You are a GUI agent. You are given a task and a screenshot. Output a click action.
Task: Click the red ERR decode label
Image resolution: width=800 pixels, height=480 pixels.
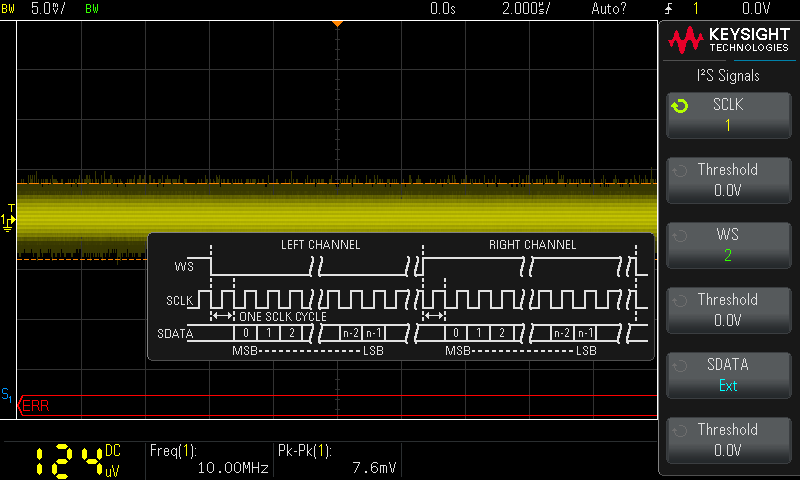(33, 406)
